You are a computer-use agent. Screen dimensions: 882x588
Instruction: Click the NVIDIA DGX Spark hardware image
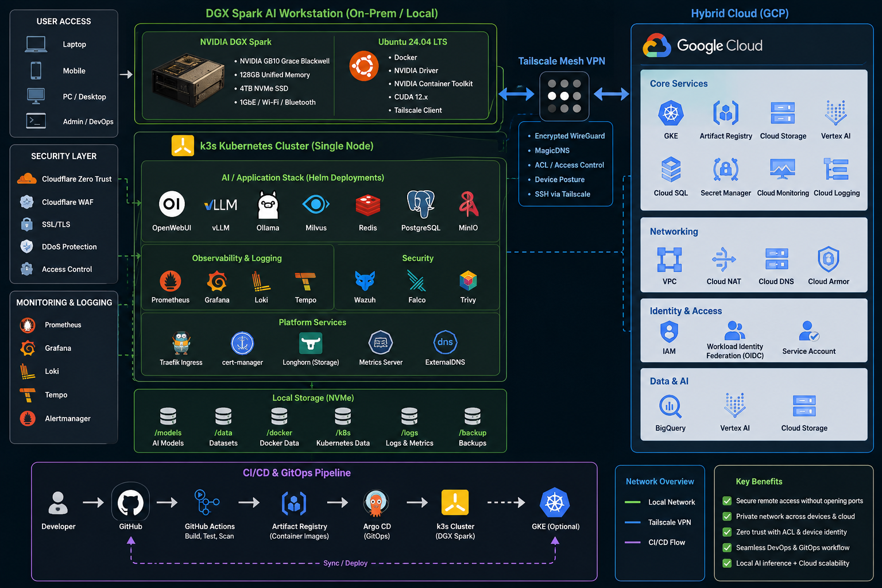pos(188,79)
